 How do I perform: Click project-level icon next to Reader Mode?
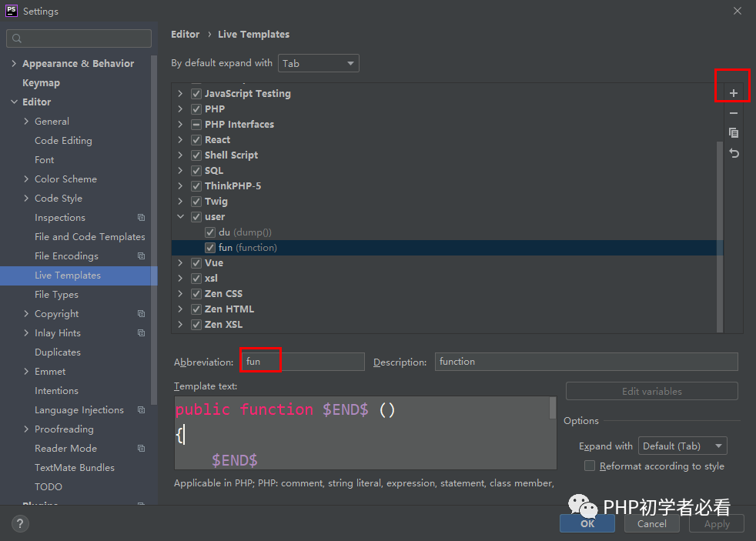point(141,449)
